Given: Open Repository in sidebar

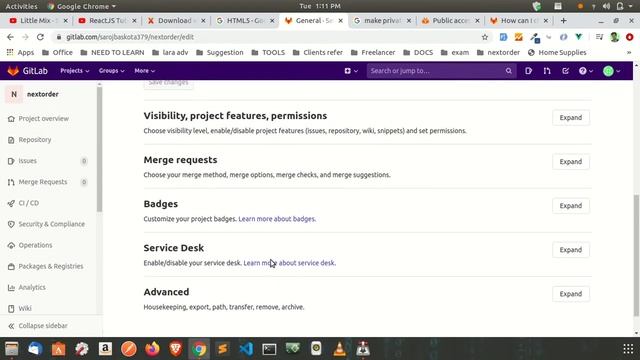Looking at the screenshot, I should tap(35, 140).
